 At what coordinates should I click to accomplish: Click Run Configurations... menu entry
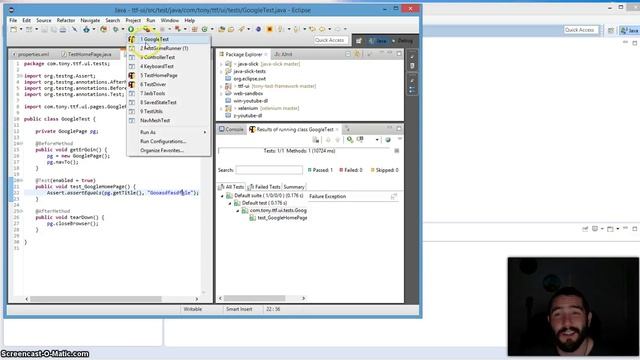[169, 142]
